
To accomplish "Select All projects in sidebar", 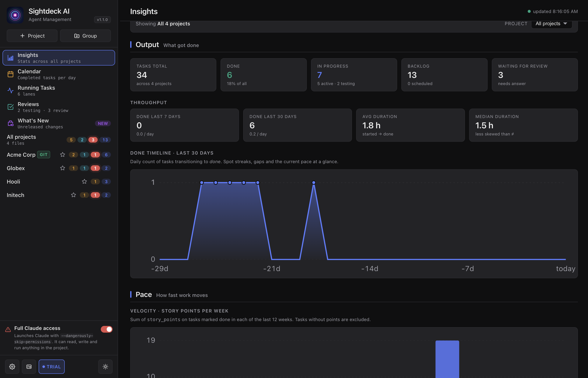I will (x=59, y=140).
